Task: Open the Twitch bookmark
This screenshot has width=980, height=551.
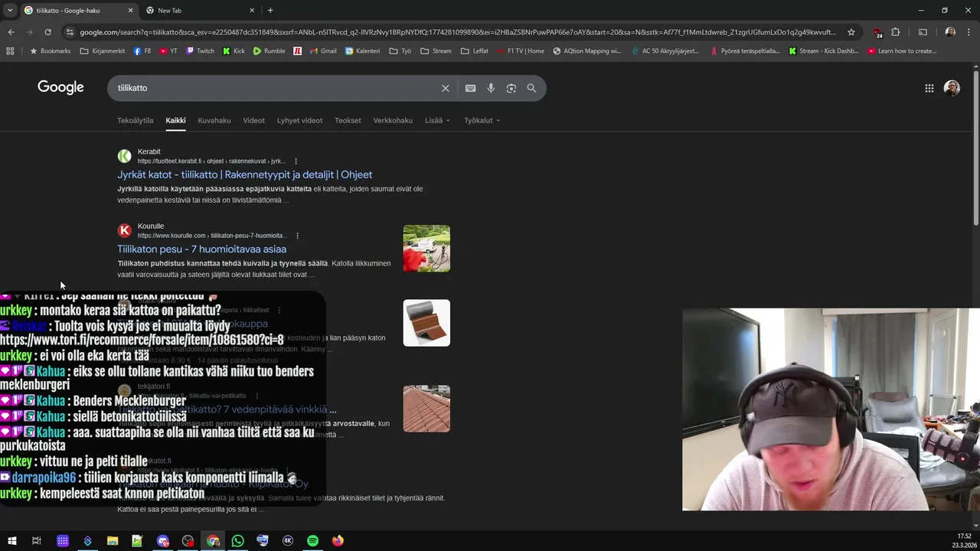Action: [x=200, y=51]
